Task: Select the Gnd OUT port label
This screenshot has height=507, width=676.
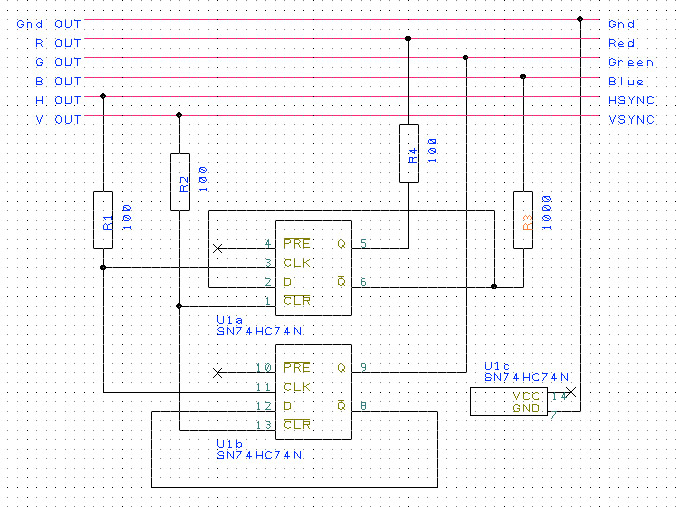Action: (48, 23)
